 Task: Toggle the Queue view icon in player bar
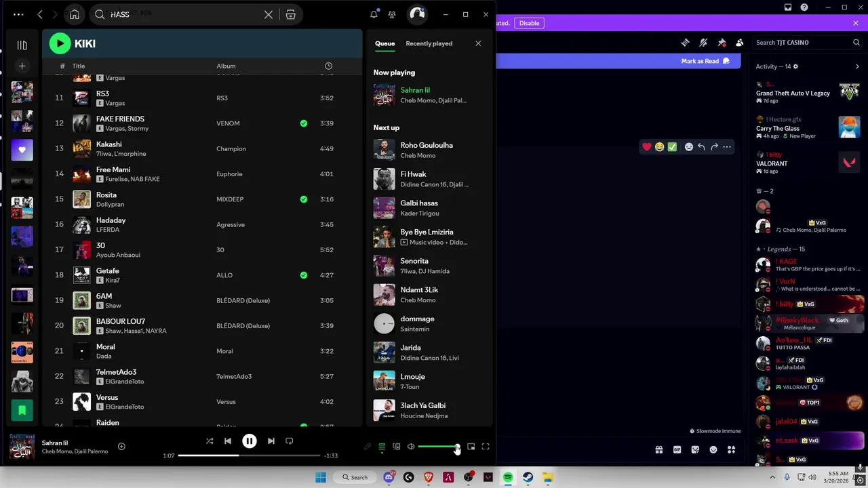pyautogui.click(x=382, y=447)
